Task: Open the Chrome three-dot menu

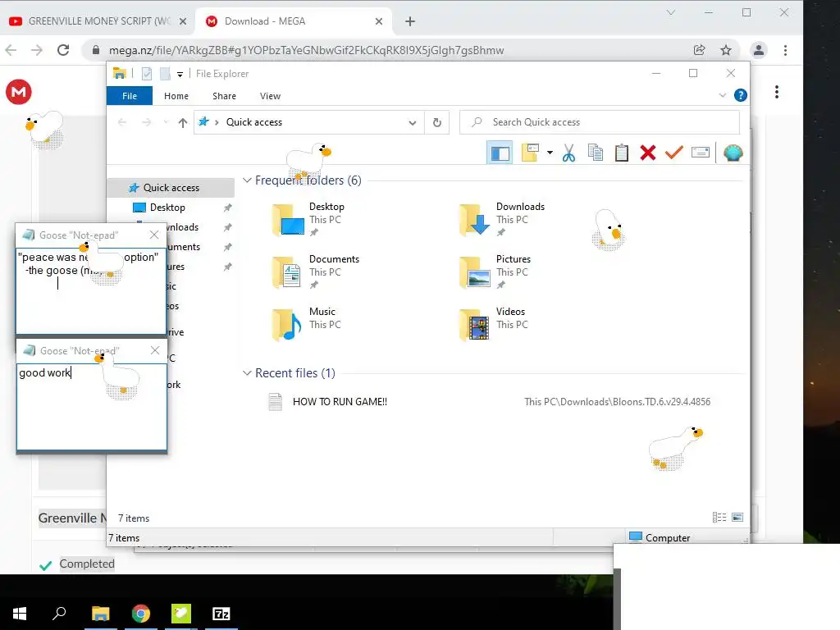Action: (x=785, y=50)
